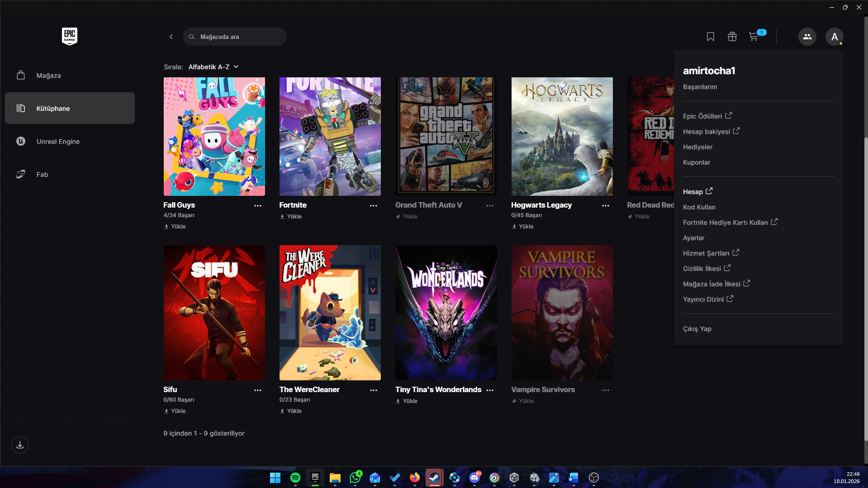The height and width of the screenshot is (488, 868).
Task: Open Hesap bakiyesi menu entry
Action: [711, 132]
